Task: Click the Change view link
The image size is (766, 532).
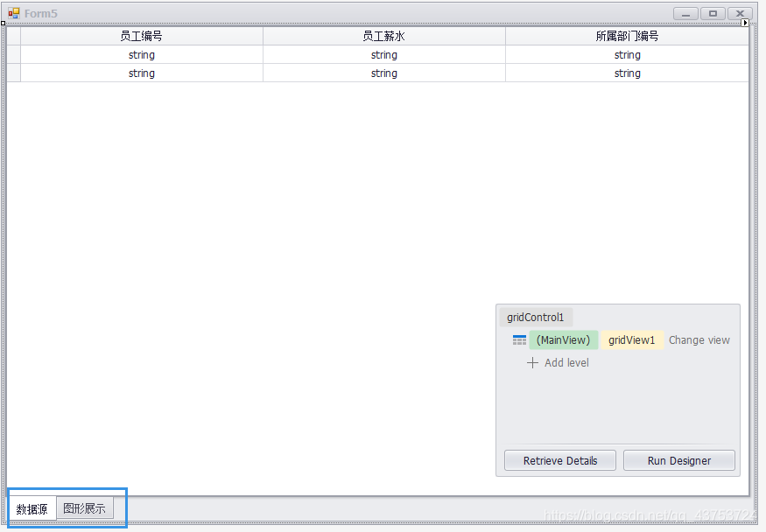Action: pos(699,340)
